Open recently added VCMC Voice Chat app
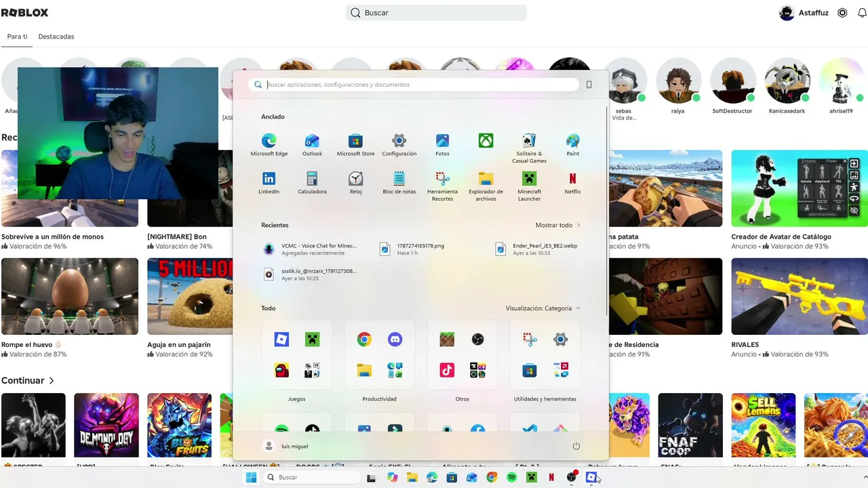Screen dimensions: 868x488 (310, 249)
